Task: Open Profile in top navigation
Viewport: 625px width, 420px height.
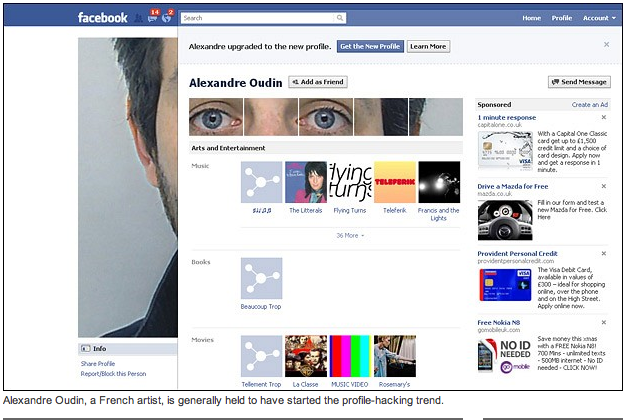Action: (561, 18)
